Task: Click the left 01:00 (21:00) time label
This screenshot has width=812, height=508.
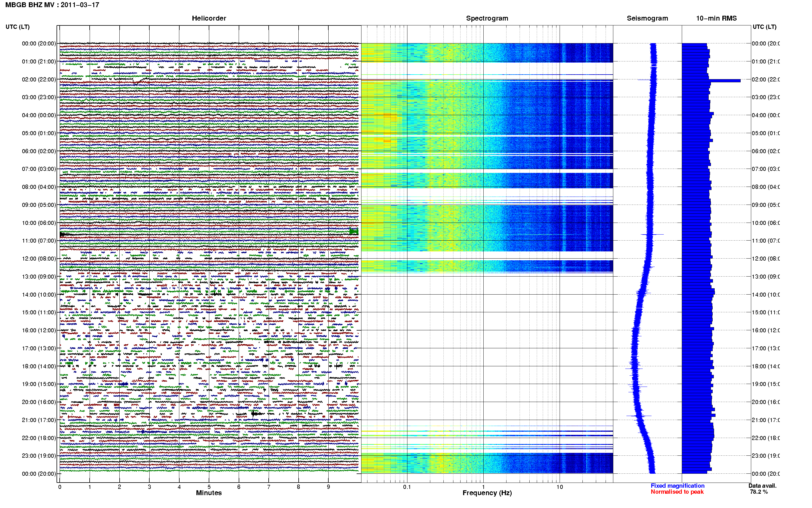Action: click(x=39, y=62)
